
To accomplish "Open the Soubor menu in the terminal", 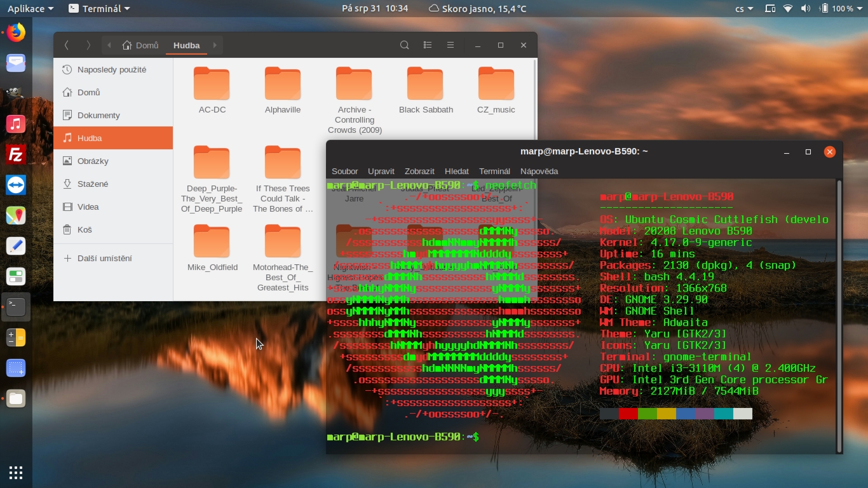I will point(344,171).
